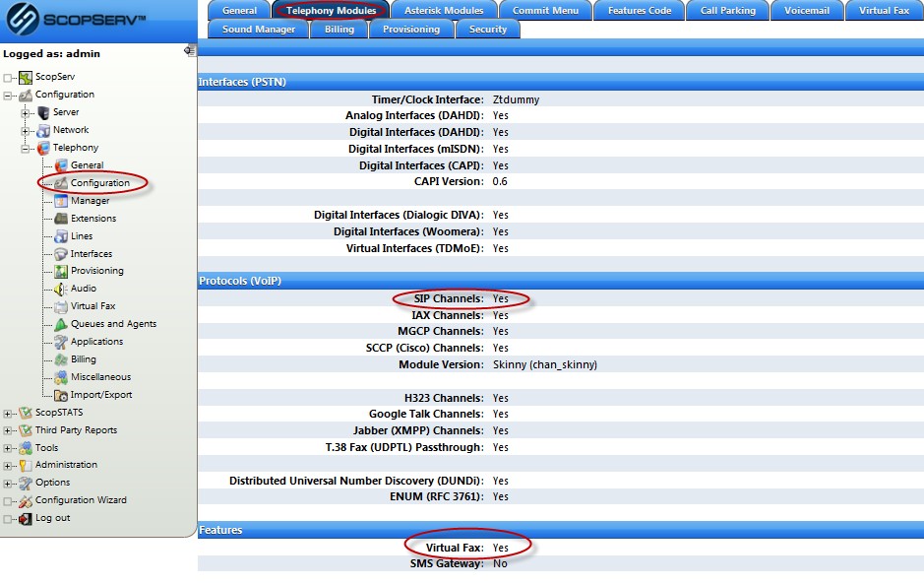Collapse the sidebar with the panel toggle icon

coord(190,50)
